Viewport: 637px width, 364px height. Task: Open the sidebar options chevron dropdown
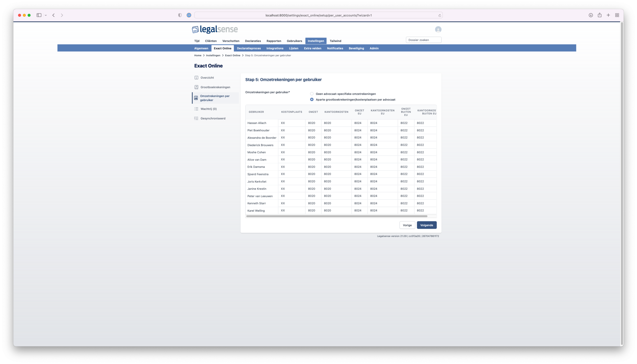point(46,15)
